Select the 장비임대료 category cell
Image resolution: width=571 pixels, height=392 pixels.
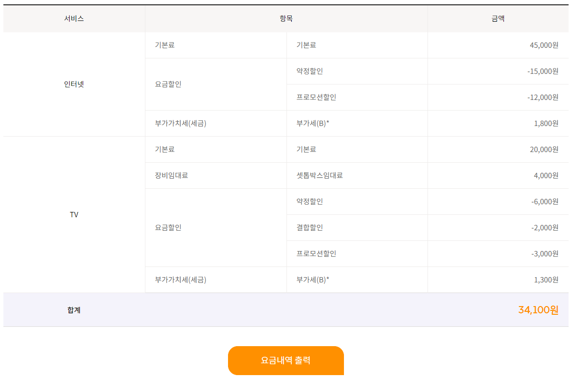171,175
